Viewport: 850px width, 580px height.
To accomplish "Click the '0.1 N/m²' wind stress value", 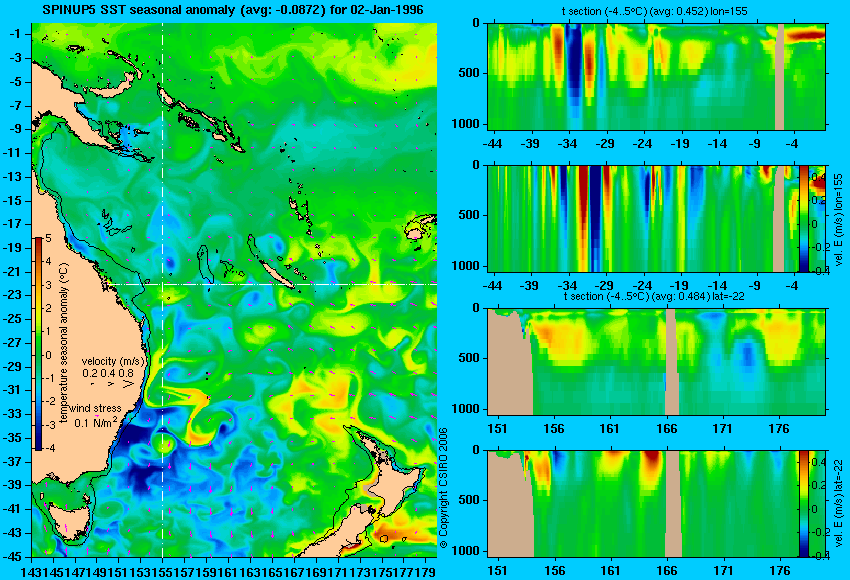I will click(96, 422).
